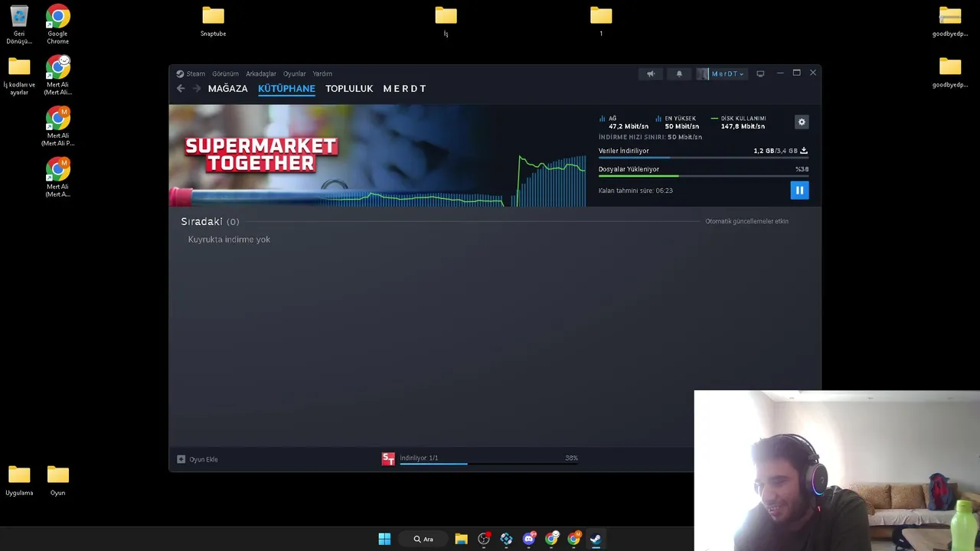The height and width of the screenshot is (551, 980).
Task: Open the Arkadaşlar menu
Action: pos(260,74)
